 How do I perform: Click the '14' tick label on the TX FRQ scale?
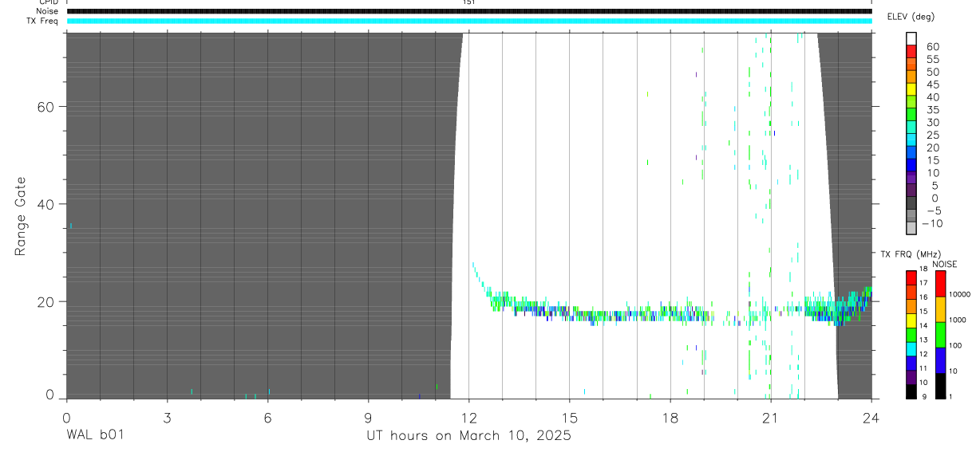[923, 326]
